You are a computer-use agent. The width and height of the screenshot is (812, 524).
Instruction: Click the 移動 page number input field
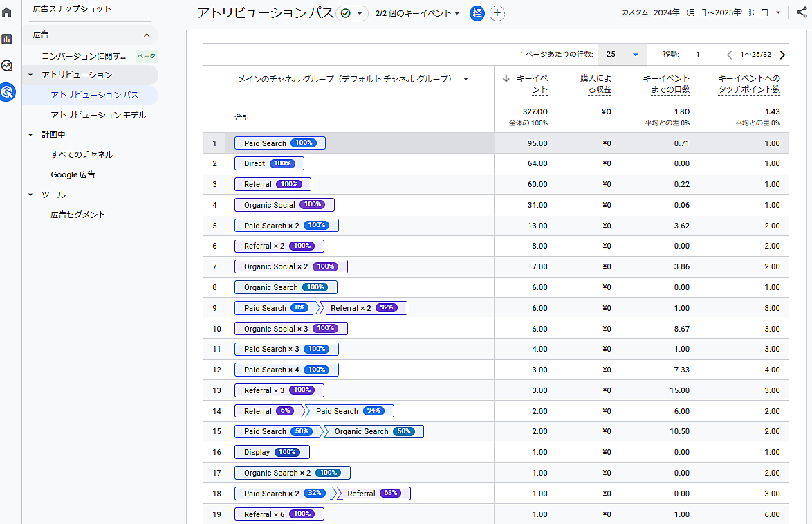[x=698, y=55]
